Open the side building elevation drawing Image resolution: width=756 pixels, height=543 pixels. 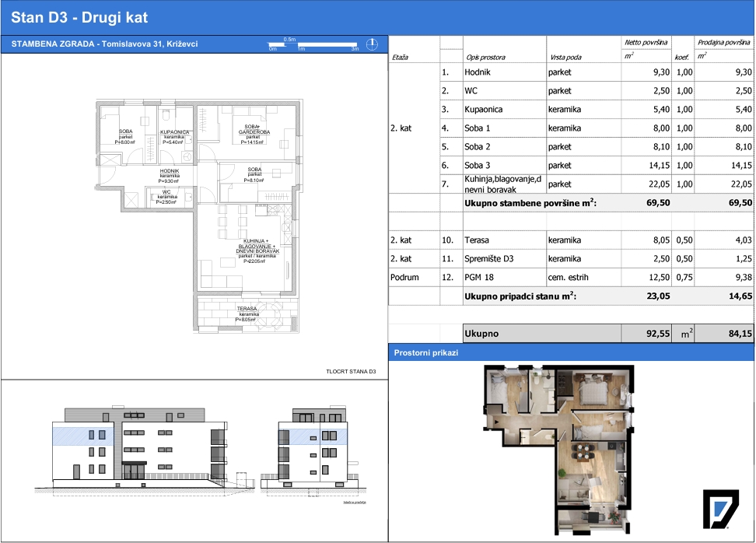tap(313, 450)
